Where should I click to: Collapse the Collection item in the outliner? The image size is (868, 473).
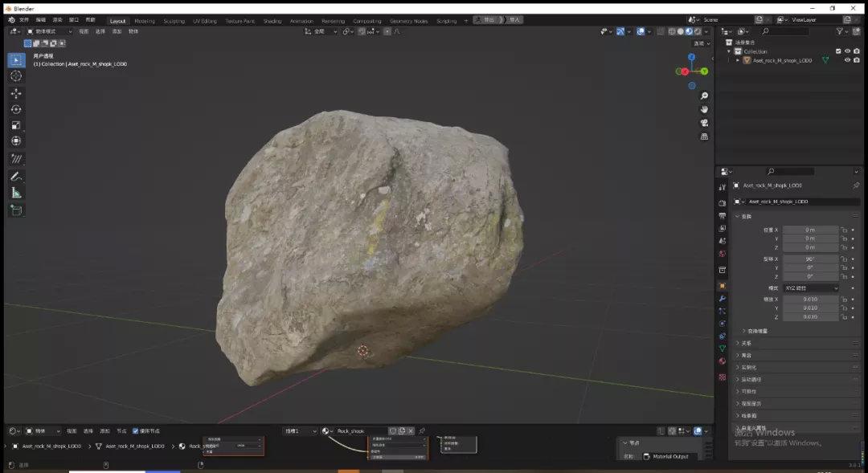[730, 51]
